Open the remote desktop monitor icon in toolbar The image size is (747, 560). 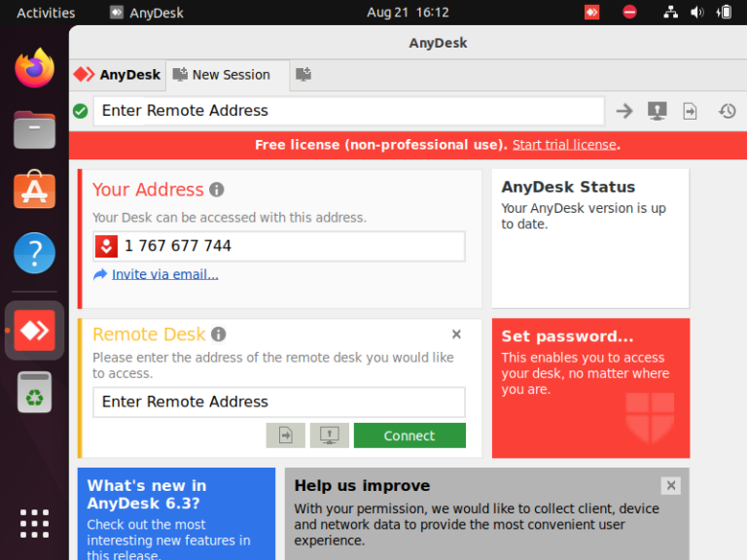coord(657,111)
